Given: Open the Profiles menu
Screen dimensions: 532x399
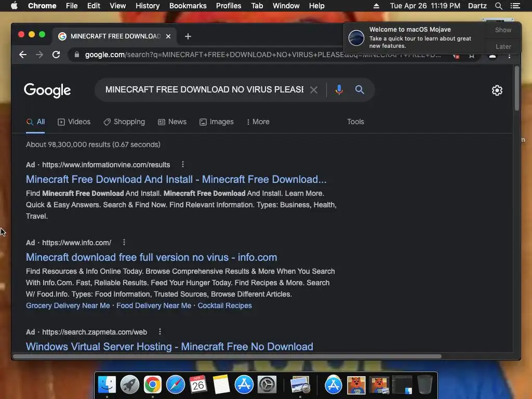Looking at the screenshot, I should point(229,6).
